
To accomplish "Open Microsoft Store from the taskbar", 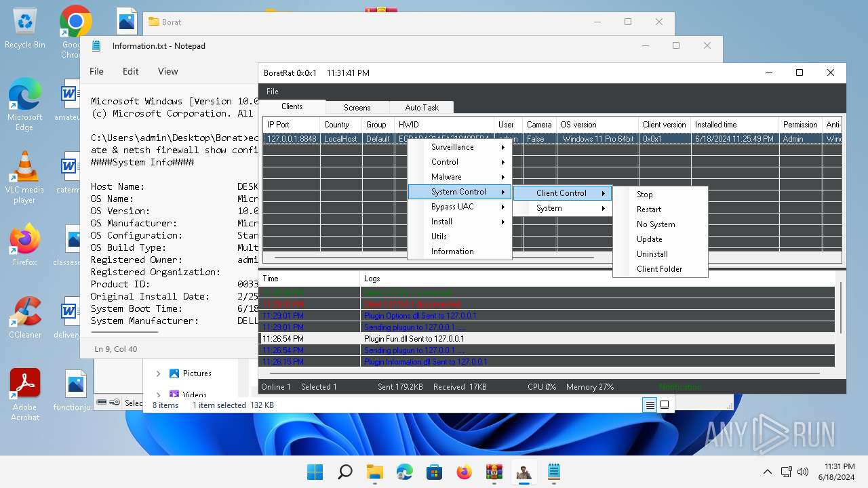I will click(434, 472).
